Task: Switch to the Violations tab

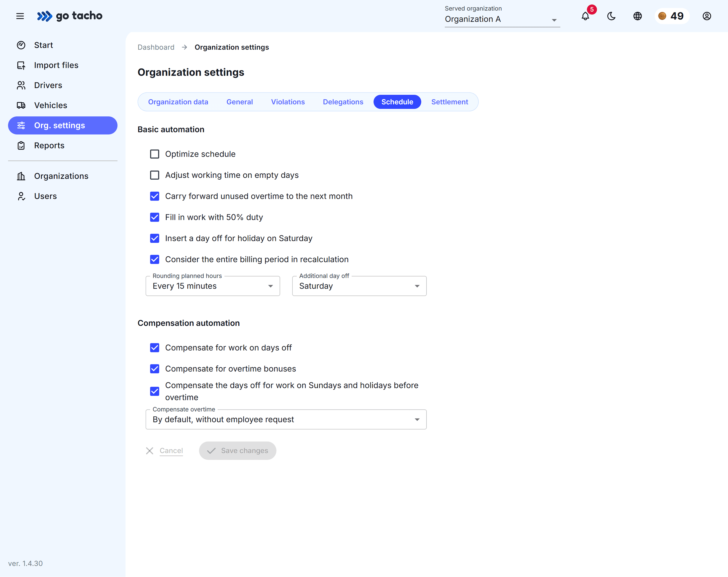Action: (x=288, y=102)
